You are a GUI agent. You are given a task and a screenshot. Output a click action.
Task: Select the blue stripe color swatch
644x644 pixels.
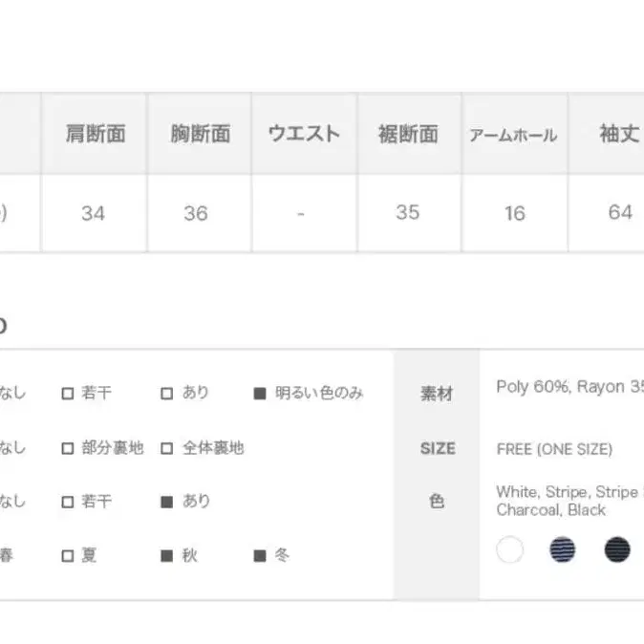point(562,549)
